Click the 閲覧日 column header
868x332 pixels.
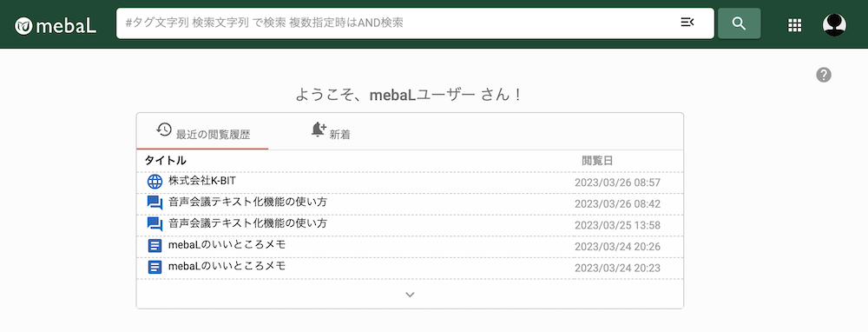(x=597, y=161)
